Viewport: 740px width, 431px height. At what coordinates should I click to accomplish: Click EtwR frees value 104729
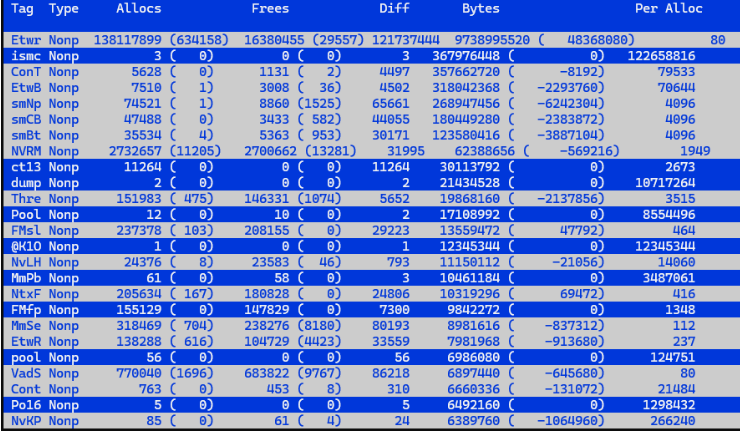pos(266,341)
